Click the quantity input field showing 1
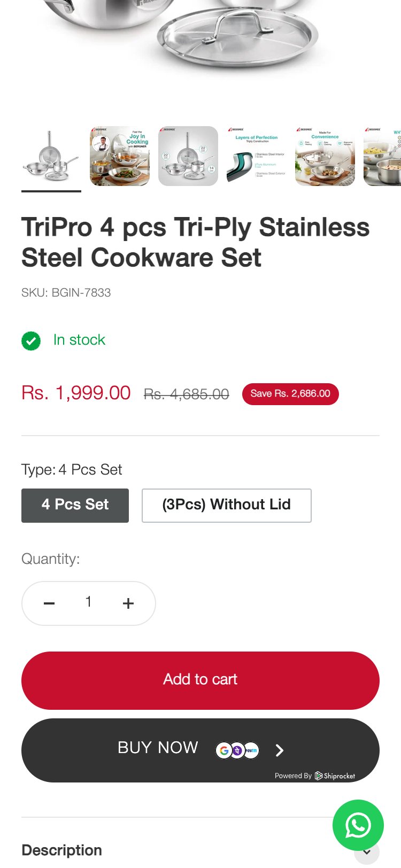Screen dimensions: 401x868 [x=88, y=603]
